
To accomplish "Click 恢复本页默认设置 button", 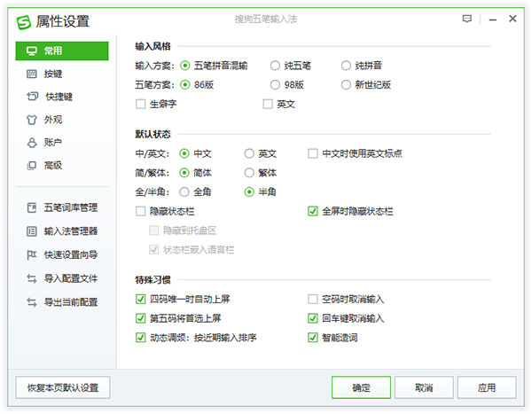I will click(x=62, y=387).
